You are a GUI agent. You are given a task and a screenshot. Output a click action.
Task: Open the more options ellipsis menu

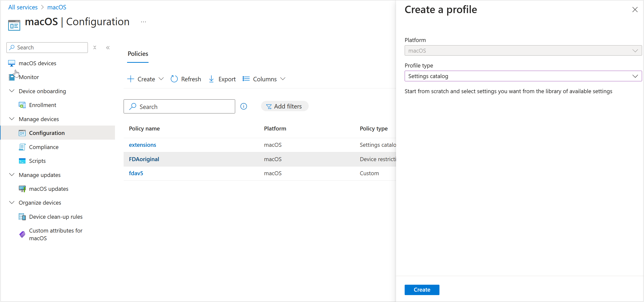tap(144, 22)
